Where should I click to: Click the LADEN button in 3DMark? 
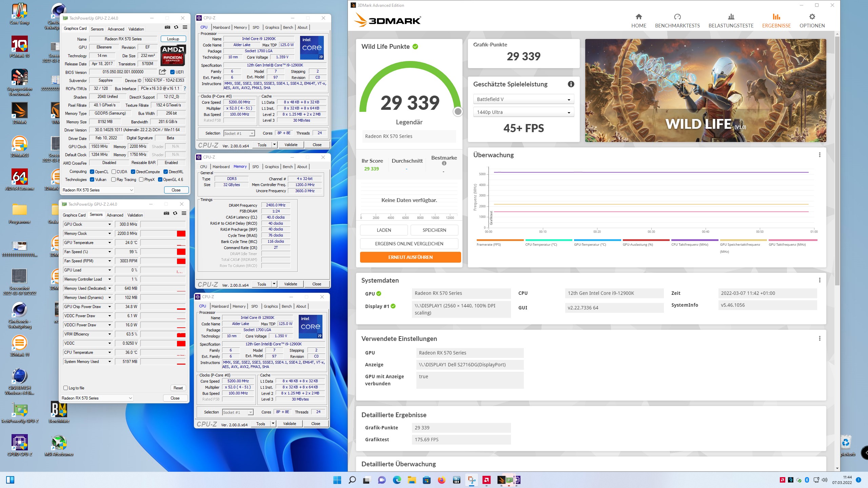point(384,230)
